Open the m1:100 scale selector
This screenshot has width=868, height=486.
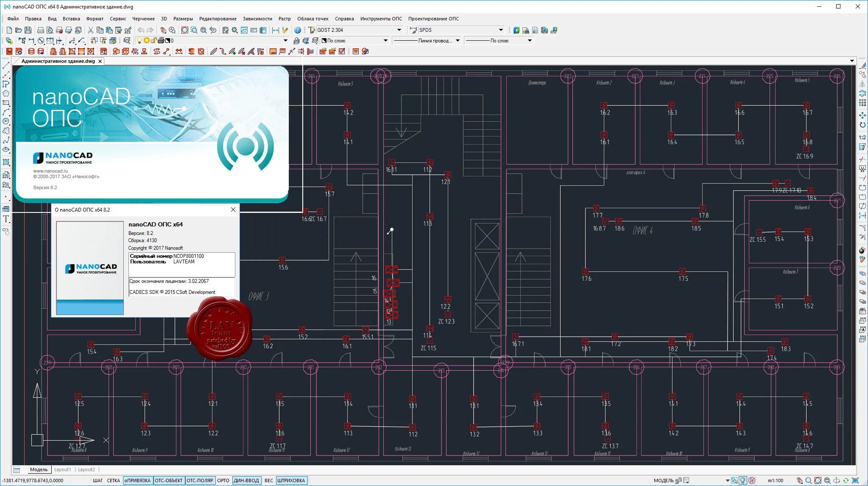click(x=776, y=480)
